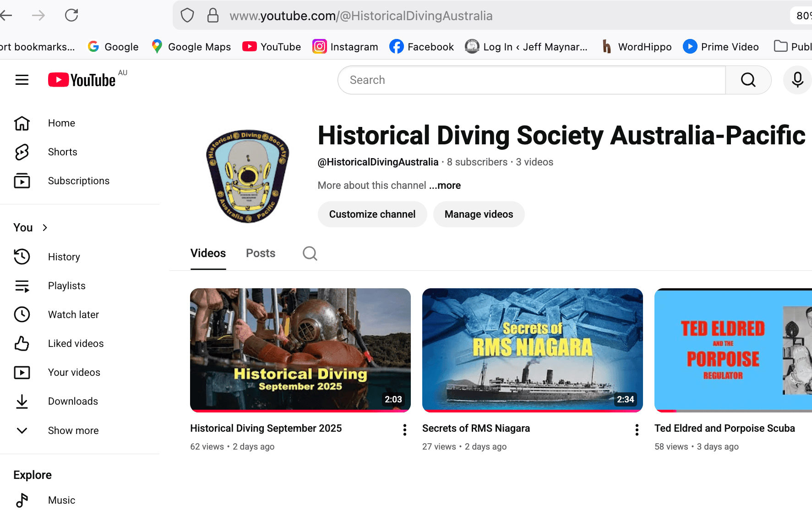Open the hamburger guide menu
This screenshot has height=511, width=812.
22,80
